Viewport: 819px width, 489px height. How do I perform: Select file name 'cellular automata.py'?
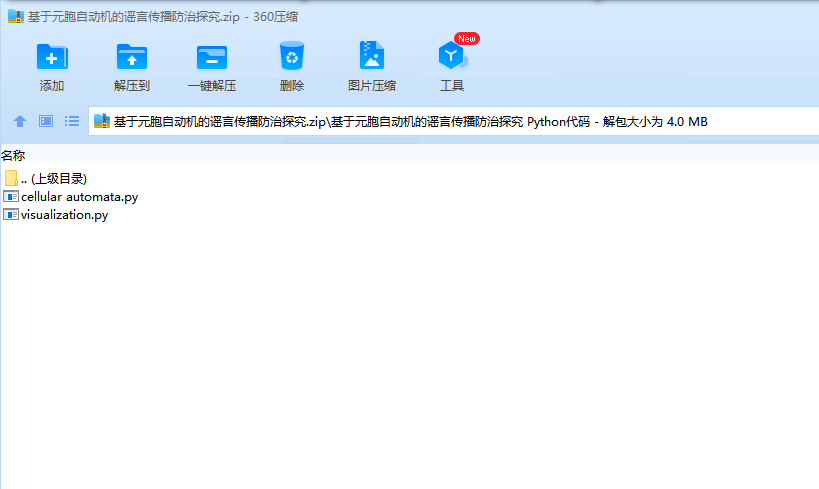[x=79, y=197]
